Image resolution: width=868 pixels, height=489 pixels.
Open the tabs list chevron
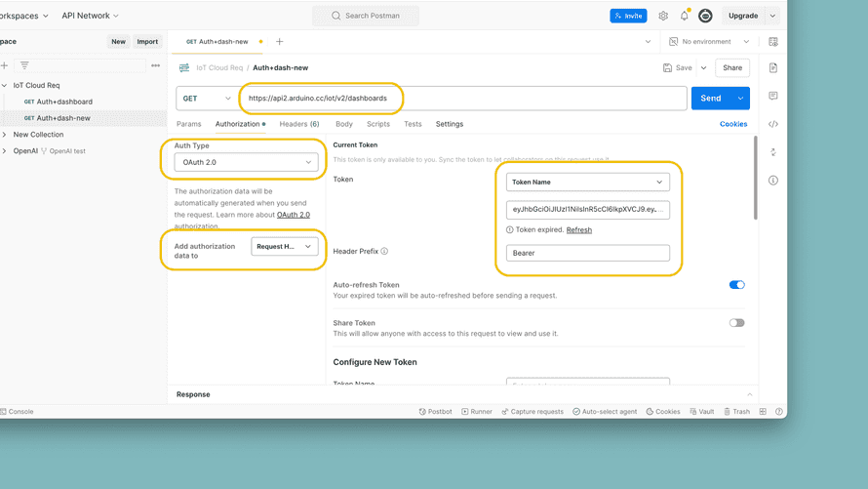point(649,42)
